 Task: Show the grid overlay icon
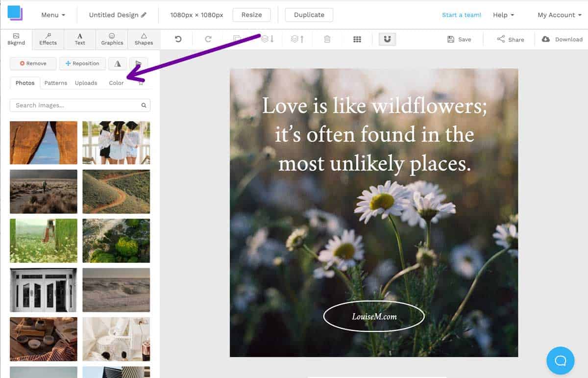[x=357, y=39]
